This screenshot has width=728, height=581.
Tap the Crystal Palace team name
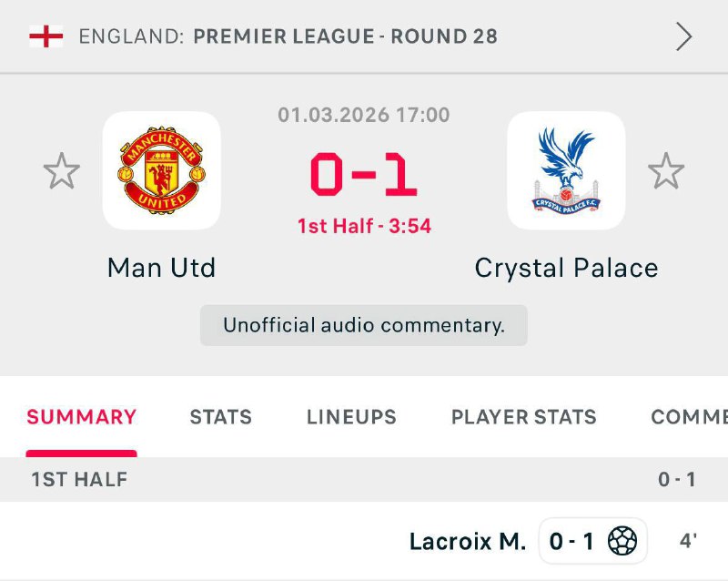(566, 268)
